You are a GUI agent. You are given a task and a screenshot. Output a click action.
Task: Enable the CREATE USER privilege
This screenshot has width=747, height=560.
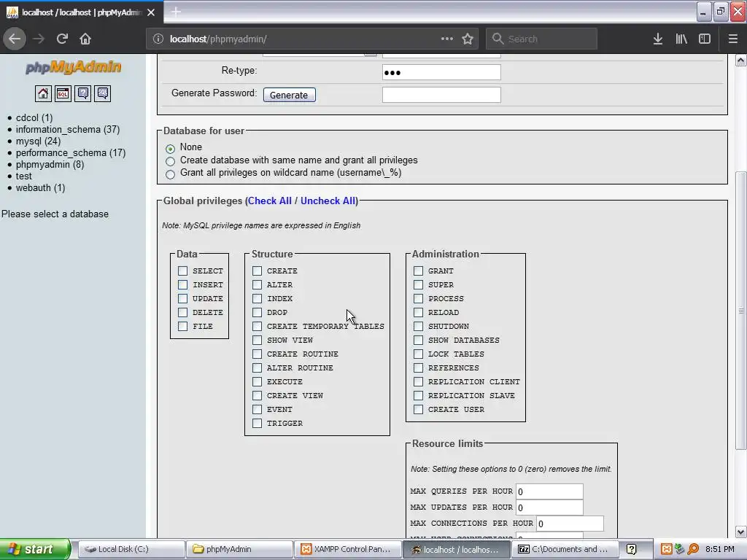tap(418, 410)
